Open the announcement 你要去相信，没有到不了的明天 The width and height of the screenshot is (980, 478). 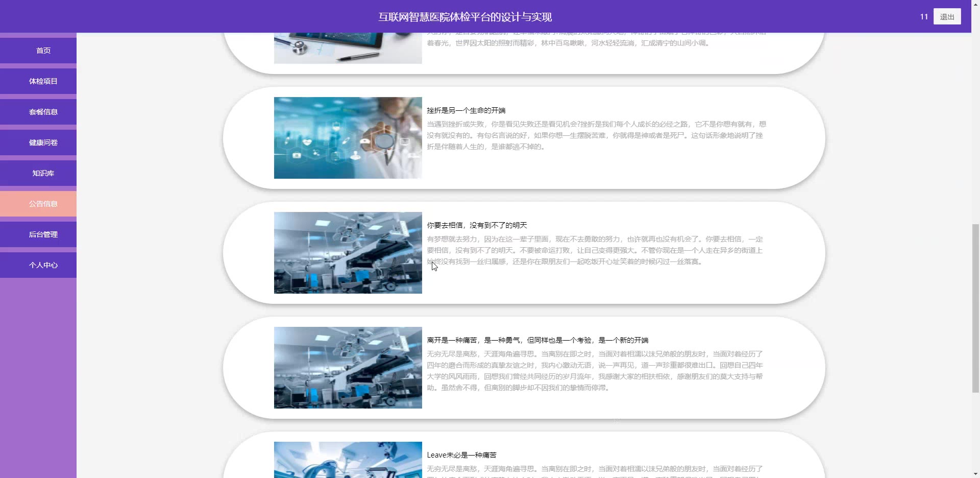tap(477, 225)
